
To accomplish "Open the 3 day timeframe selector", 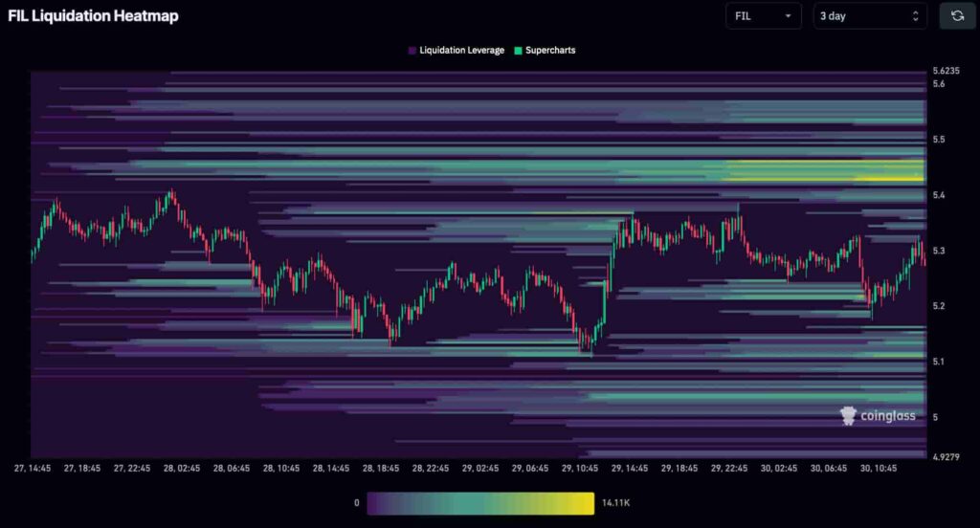I will (869, 16).
